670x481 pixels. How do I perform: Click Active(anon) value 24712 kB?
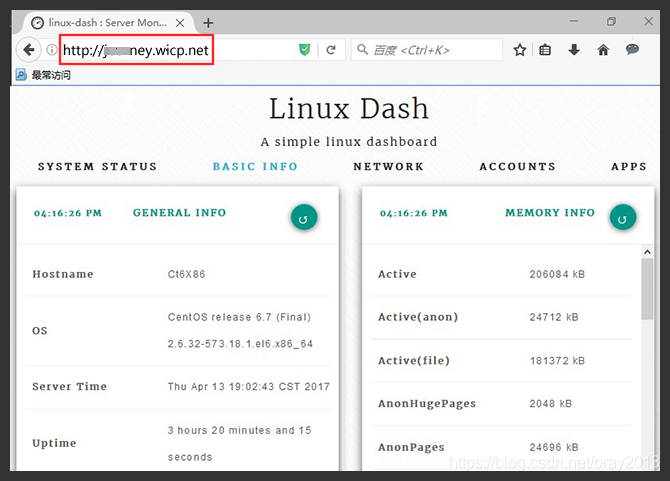(x=554, y=317)
